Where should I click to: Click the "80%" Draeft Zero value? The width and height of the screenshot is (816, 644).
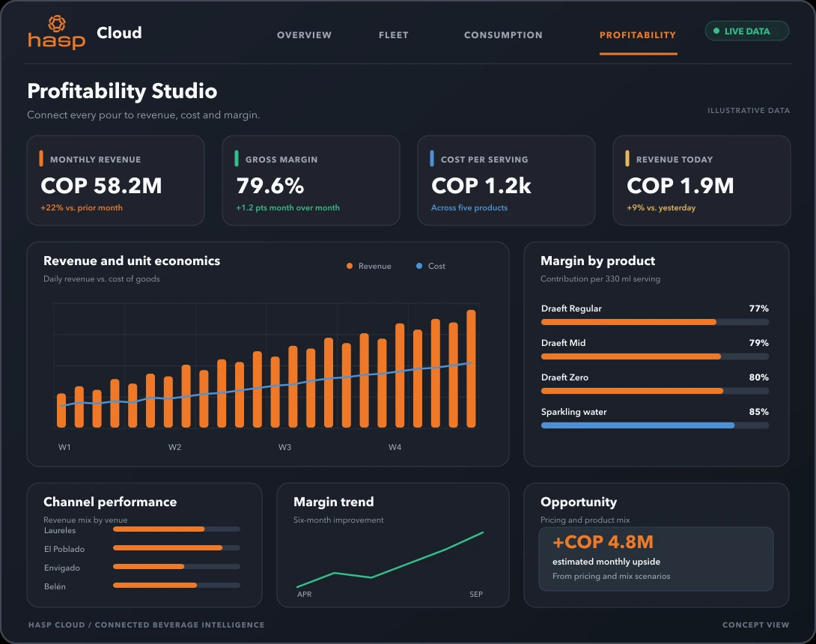(x=759, y=377)
